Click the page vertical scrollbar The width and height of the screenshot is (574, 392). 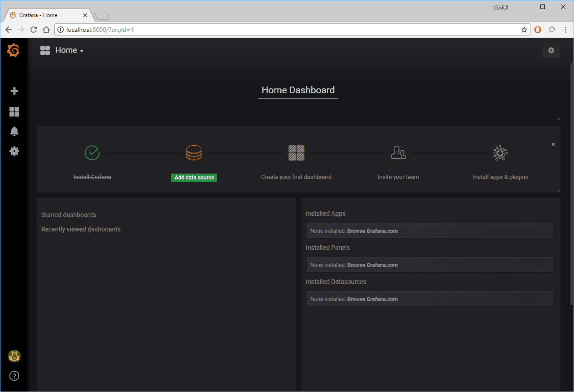click(x=571, y=184)
